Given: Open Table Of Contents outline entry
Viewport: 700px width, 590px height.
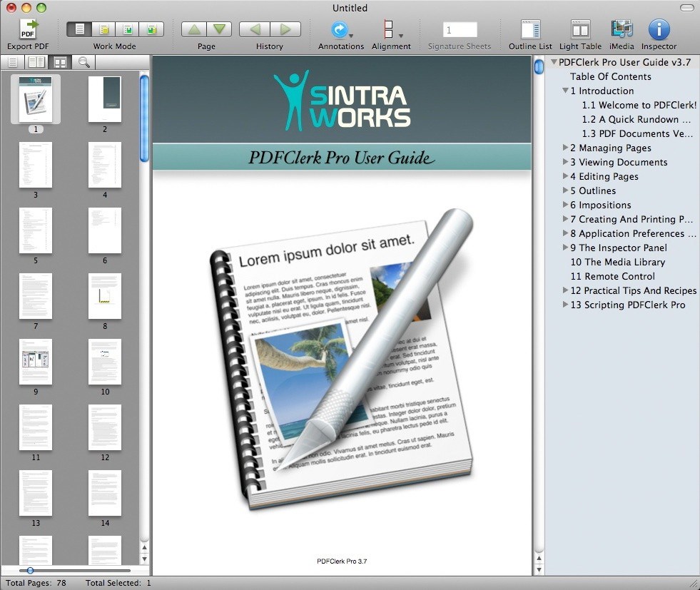Looking at the screenshot, I should (x=610, y=76).
